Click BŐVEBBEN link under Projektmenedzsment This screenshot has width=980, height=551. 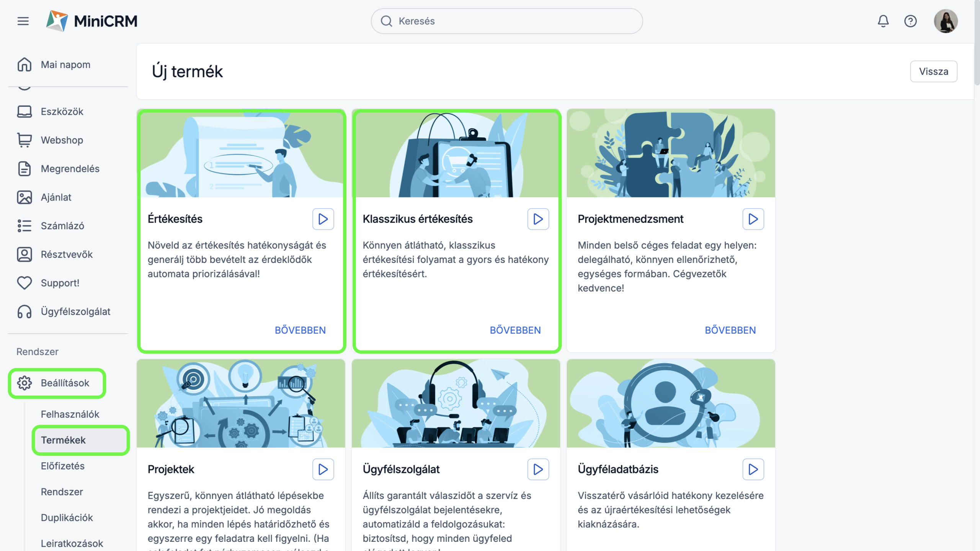(x=730, y=330)
